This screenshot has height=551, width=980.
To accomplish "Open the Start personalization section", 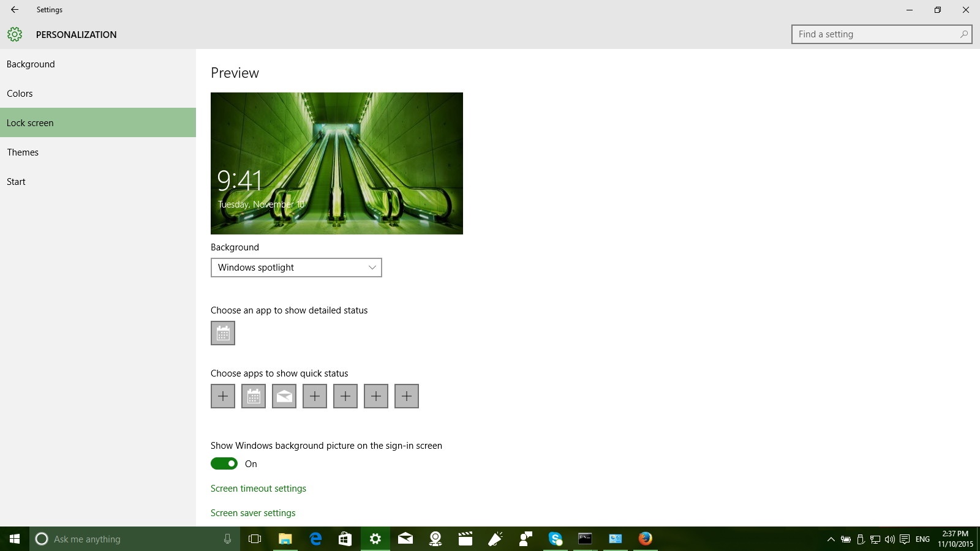I will pos(98,182).
